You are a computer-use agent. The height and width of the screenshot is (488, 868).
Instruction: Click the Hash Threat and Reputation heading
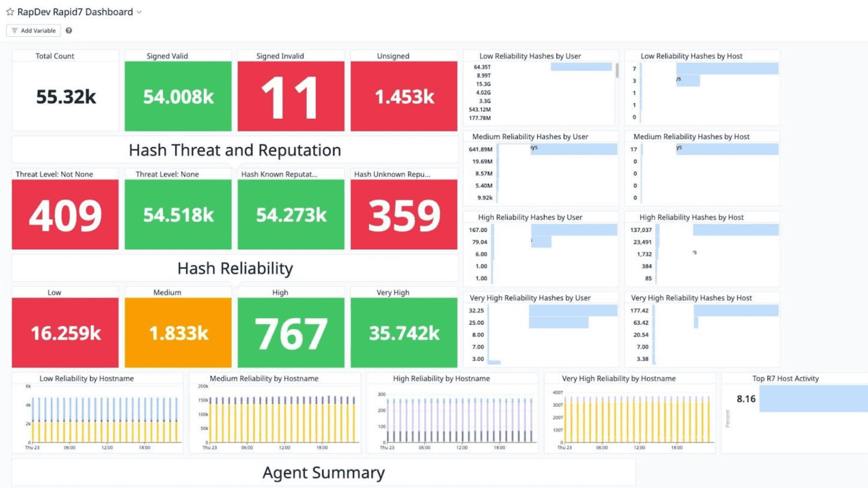(235, 150)
